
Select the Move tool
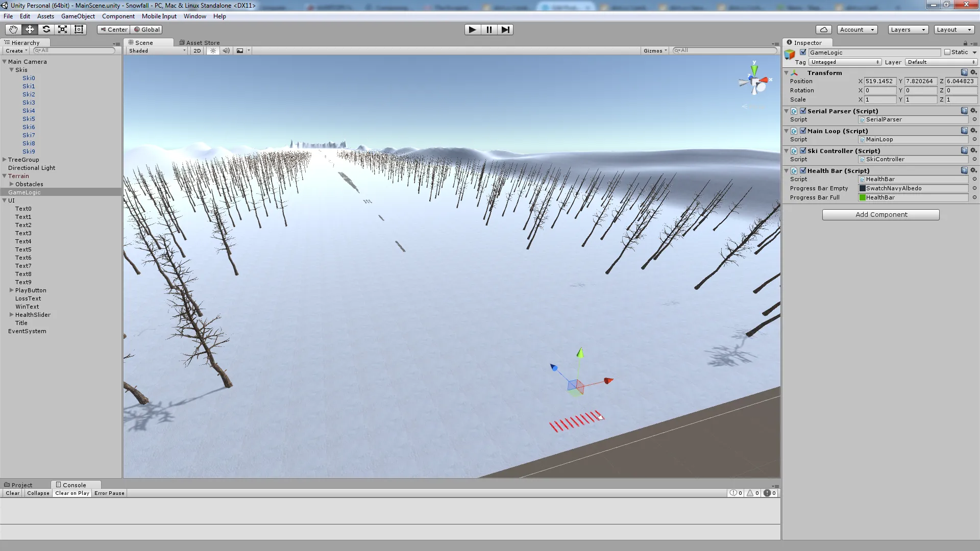click(x=30, y=29)
